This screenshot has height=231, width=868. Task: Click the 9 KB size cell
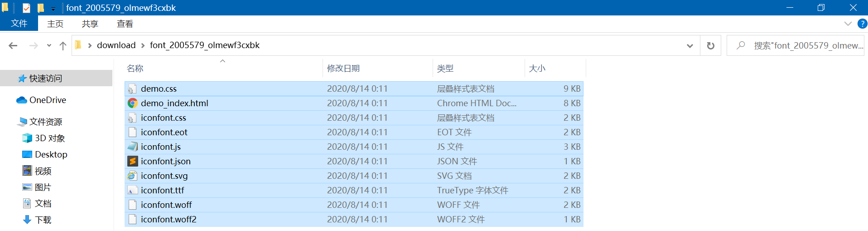(x=572, y=89)
